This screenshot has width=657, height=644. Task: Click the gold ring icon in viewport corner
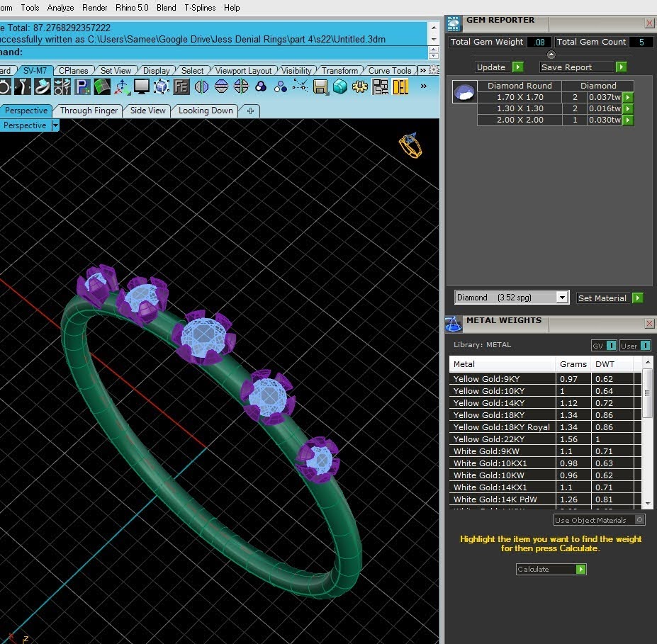(410, 146)
